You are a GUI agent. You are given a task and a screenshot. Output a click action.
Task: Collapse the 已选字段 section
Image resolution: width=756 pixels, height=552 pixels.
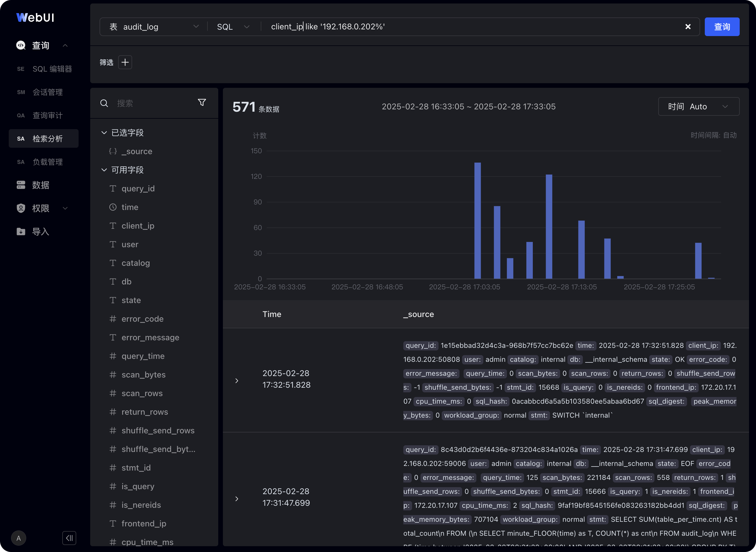pyautogui.click(x=104, y=133)
